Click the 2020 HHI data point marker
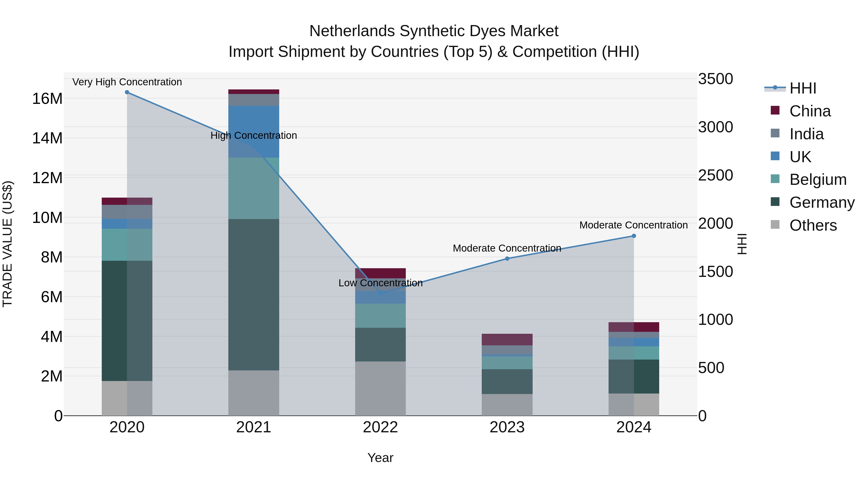This screenshot has width=868, height=488. coord(127,92)
